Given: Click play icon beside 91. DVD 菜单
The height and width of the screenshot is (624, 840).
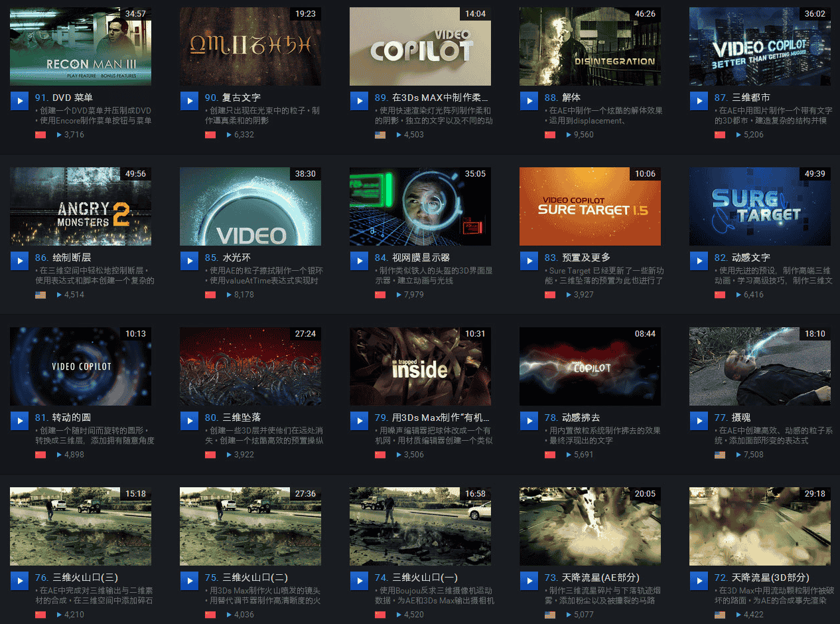Looking at the screenshot, I should 19,101.
